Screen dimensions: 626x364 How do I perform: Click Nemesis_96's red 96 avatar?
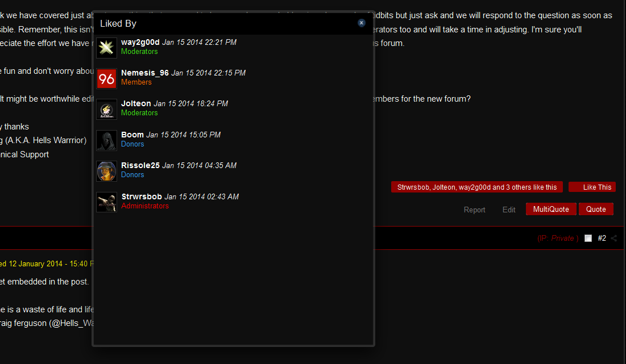pyautogui.click(x=106, y=78)
